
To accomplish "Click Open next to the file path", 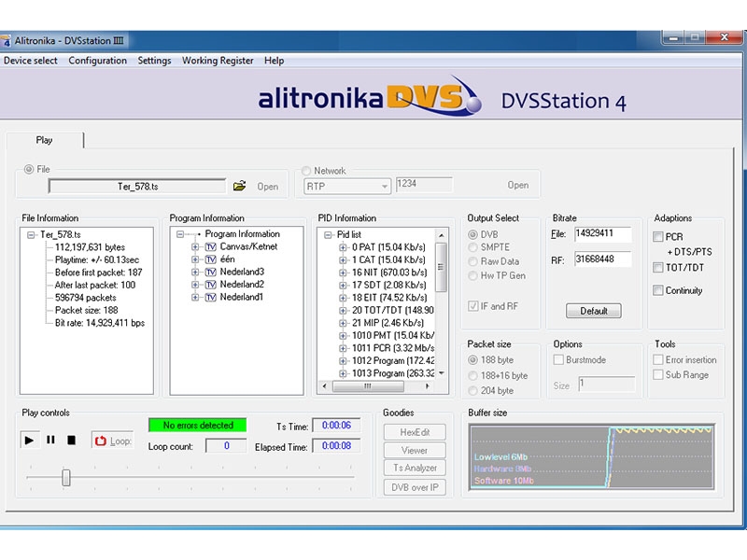I will pos(268,187).
